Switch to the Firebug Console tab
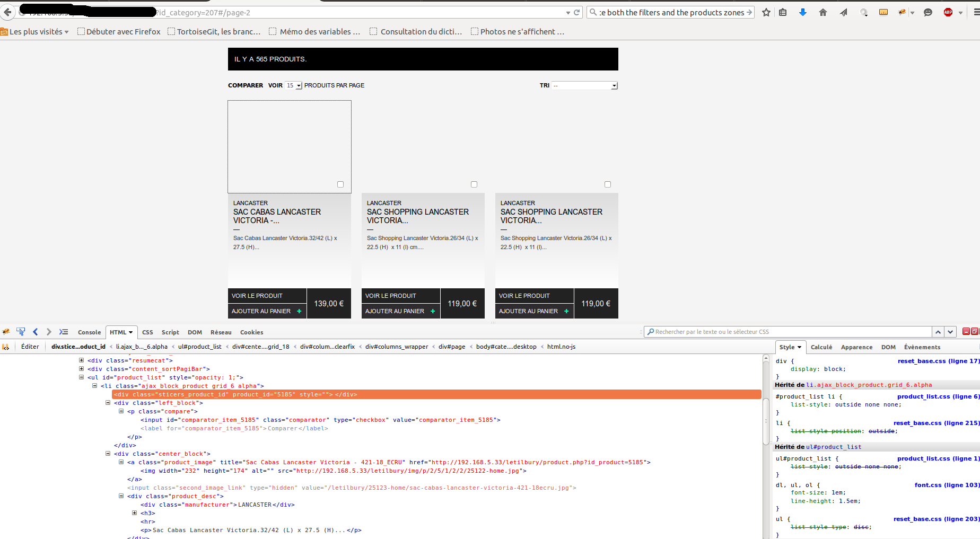This screenshot has height=539, width=980. 89,332
